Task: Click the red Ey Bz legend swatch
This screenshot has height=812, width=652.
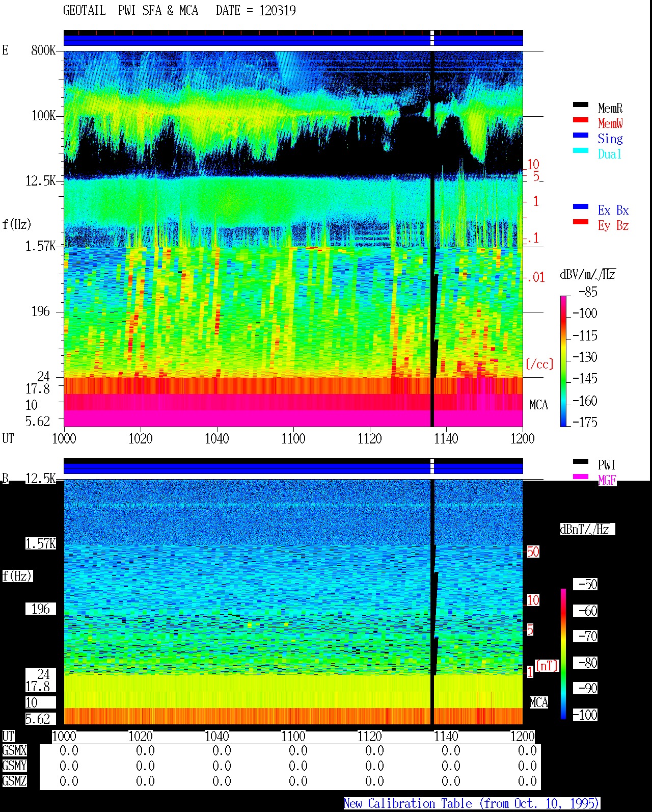Action: [580, 222]
